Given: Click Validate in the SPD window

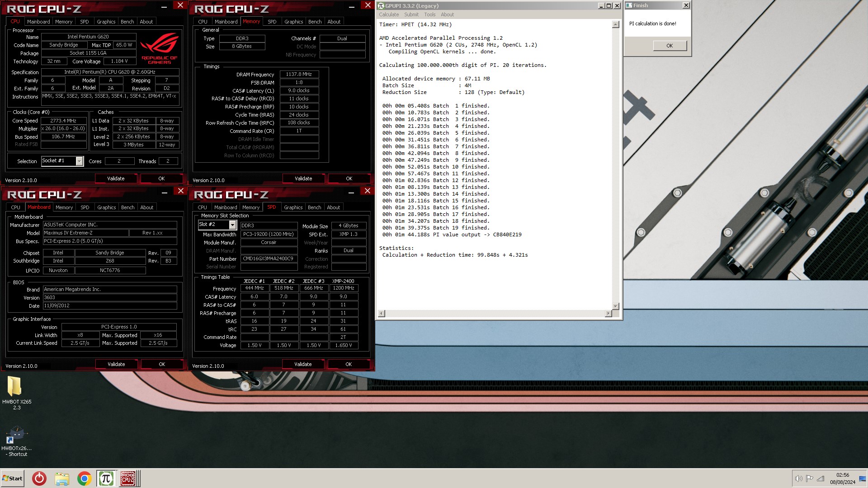Looking at the screenshot, I should [x=303, y=364].
